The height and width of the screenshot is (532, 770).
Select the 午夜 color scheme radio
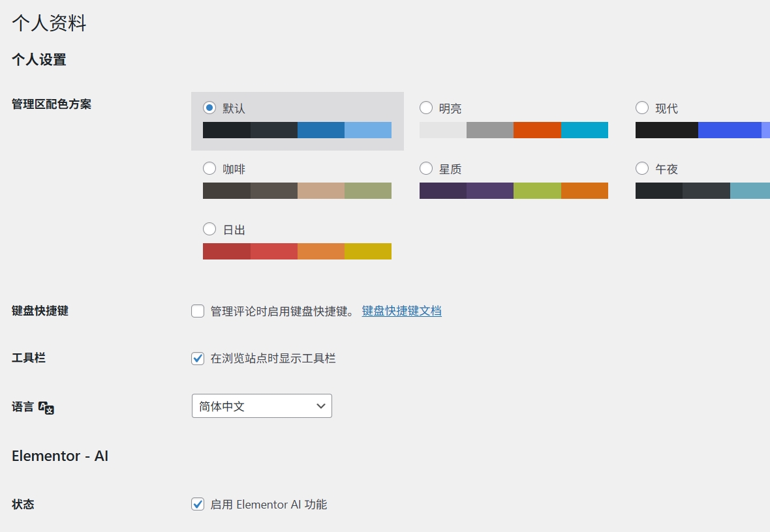pyautogui.click(x=642, y=168)
